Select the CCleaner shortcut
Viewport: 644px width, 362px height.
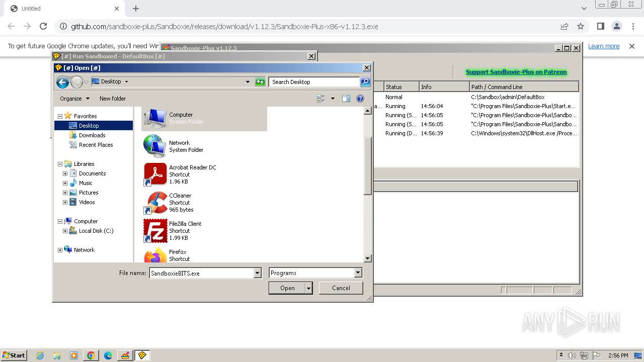coord(204,203)
